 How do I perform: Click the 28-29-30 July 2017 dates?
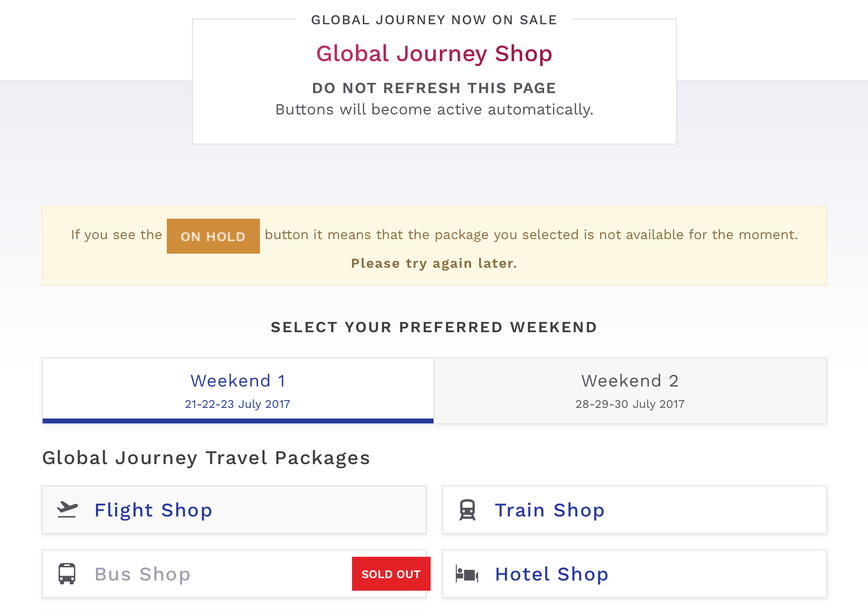[630, 404]
